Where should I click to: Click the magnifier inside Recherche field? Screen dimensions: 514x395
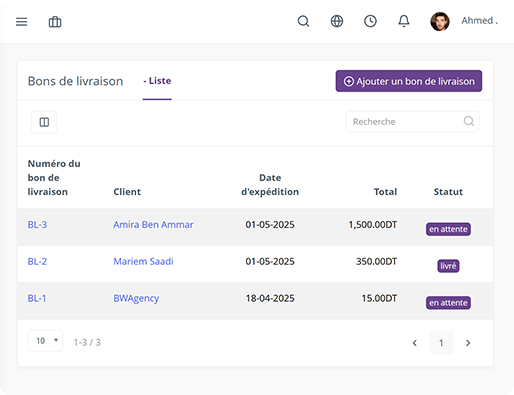(469, 121)
